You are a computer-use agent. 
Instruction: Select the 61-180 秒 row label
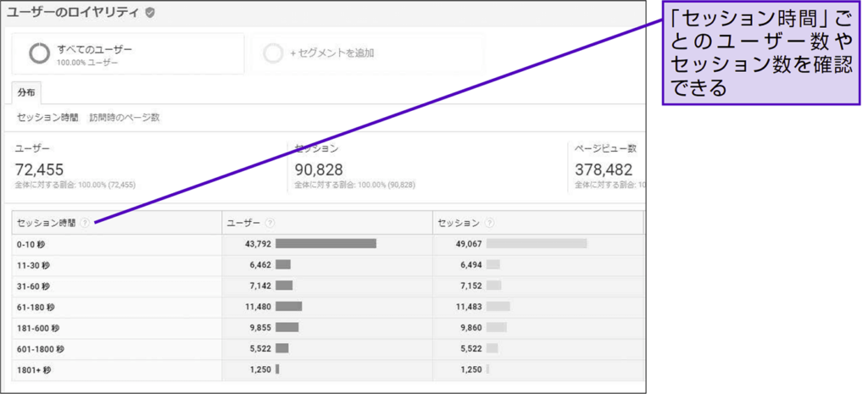36,307
